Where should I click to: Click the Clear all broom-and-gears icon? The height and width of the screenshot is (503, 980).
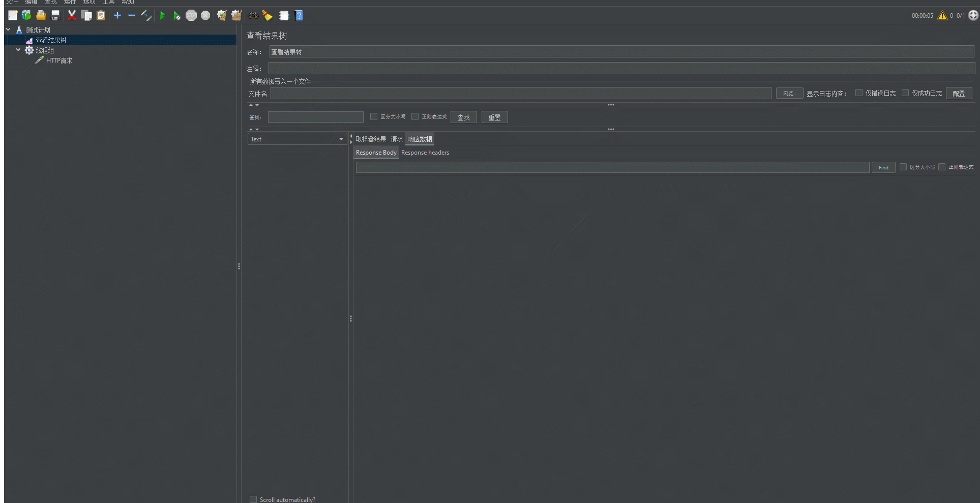pos(236,16)
